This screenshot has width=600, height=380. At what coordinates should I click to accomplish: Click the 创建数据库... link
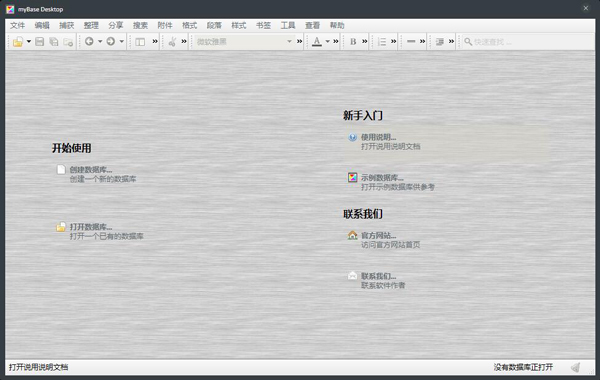(x=91, y=170)
